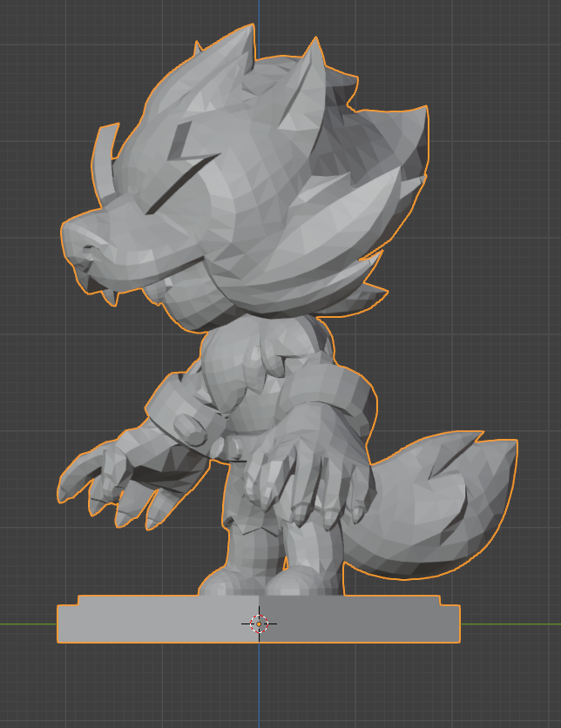Viewport: 561px width, 728px height.
Task: Click the fang hanging below the snout
Action: [112, 296]
